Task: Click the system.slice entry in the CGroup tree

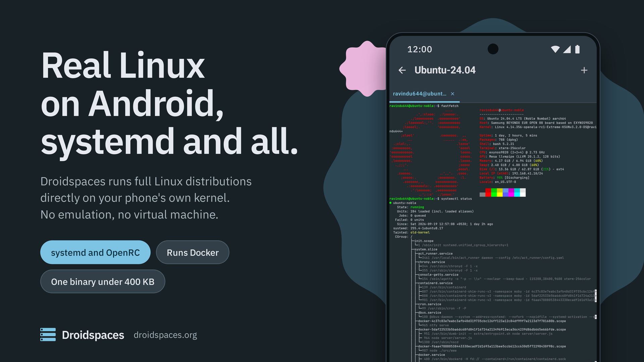Action: click(426, 249)
